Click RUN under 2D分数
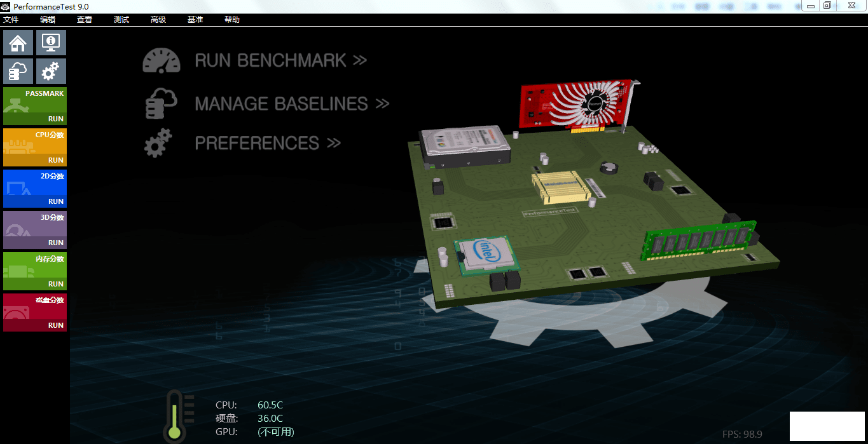Image resolution: width=868 pixels, height=444 pixels. pos(56,201)
